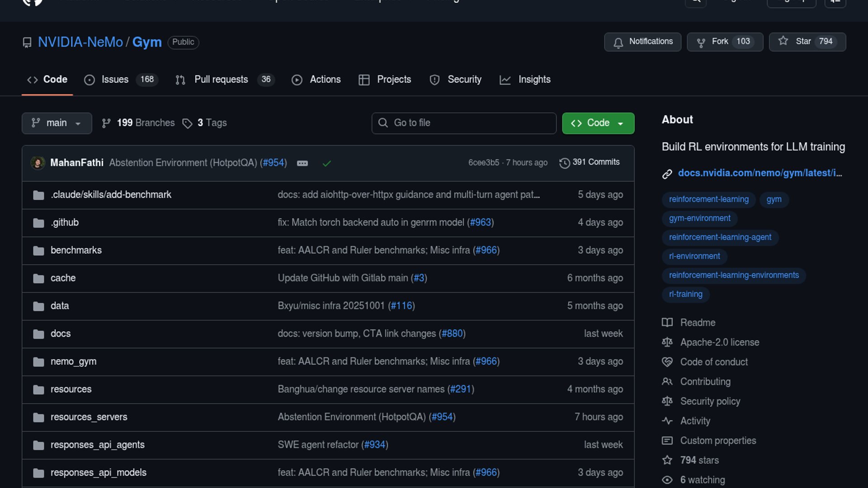Expand the green Code dropdown
The width and height of the screenshot is (868, 488).
pos(598,123)
